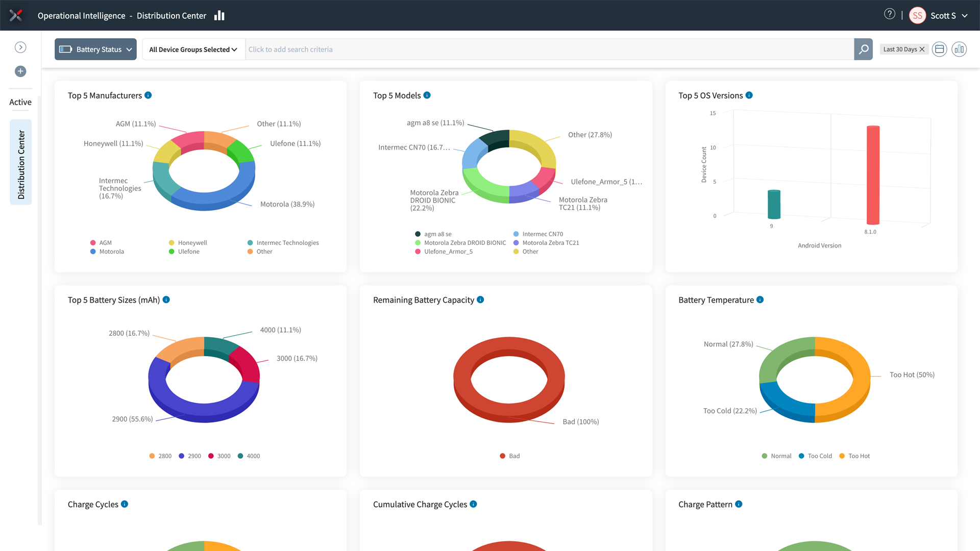Toggle Motorola legend item in Manufacturers chart
Screen dimensions: 980x551
(x=107, y=252)
